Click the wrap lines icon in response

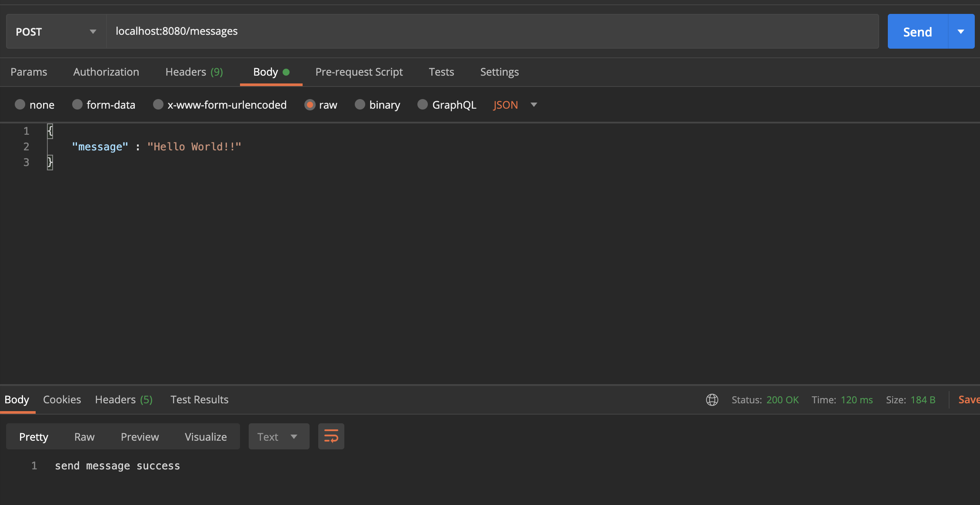331,436
